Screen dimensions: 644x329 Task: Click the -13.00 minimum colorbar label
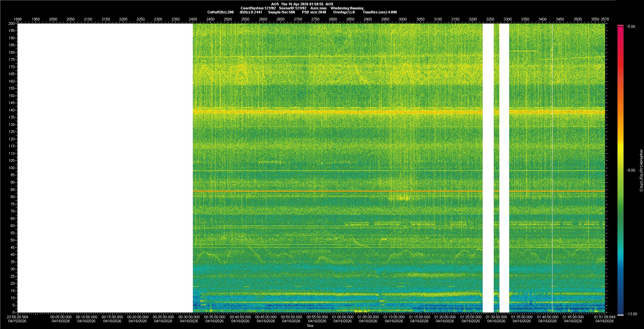pos(631,314)
